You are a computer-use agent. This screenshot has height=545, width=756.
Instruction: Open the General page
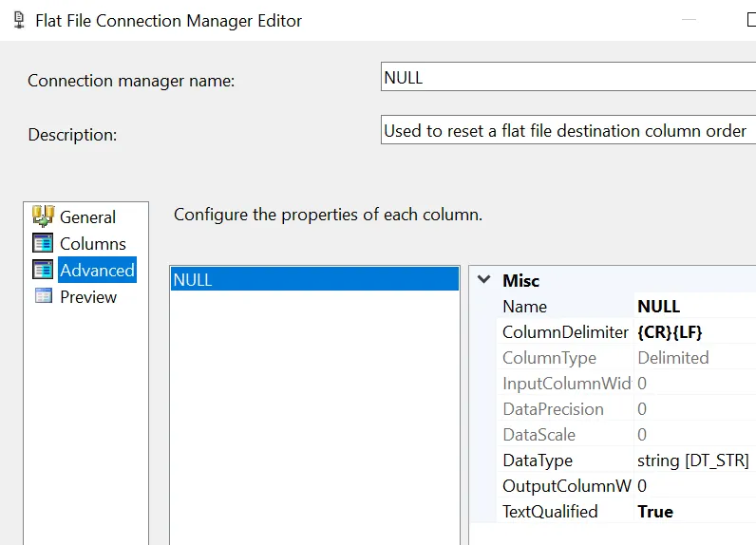87,217
